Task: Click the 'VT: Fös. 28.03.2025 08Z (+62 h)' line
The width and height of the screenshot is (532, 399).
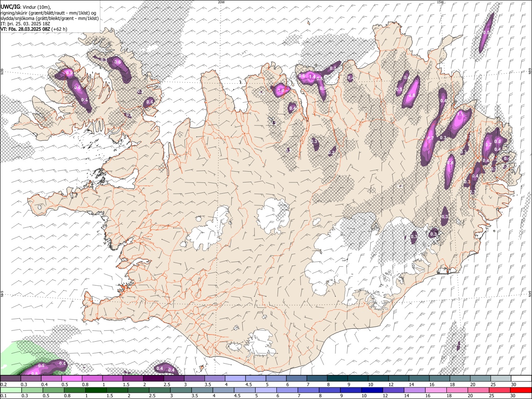Action: 34,29
